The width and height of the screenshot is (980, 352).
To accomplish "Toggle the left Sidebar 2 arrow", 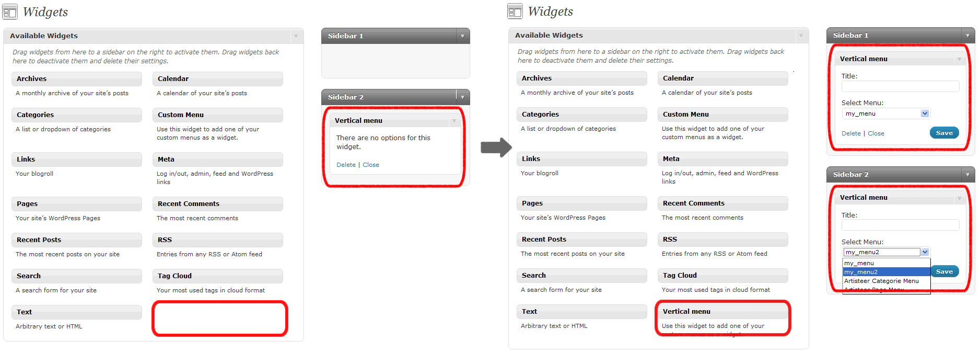I will pyautogui.click(x=462, y=97).
